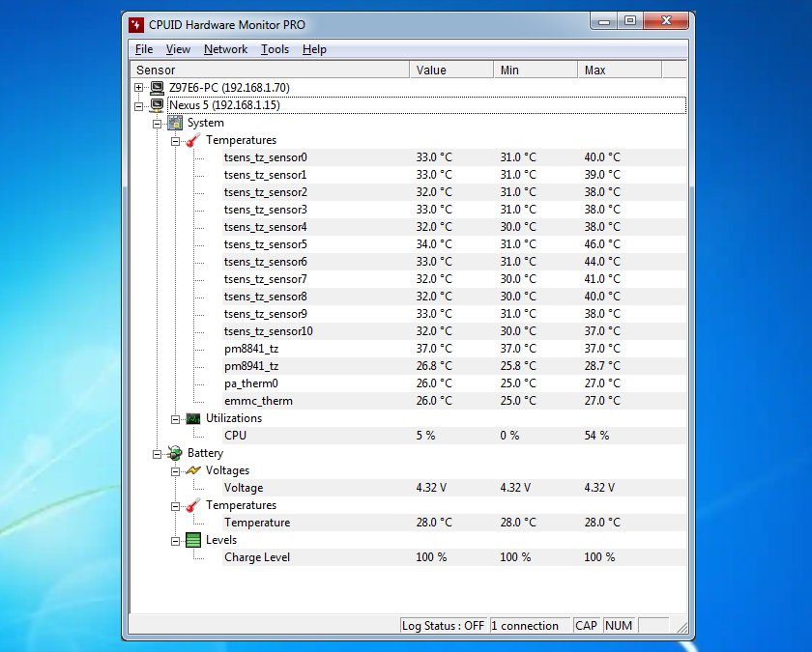The height and width of the screenshot is (652, 812).
Task: Click the Log Status OFF indicator
Action: [443, 625]
